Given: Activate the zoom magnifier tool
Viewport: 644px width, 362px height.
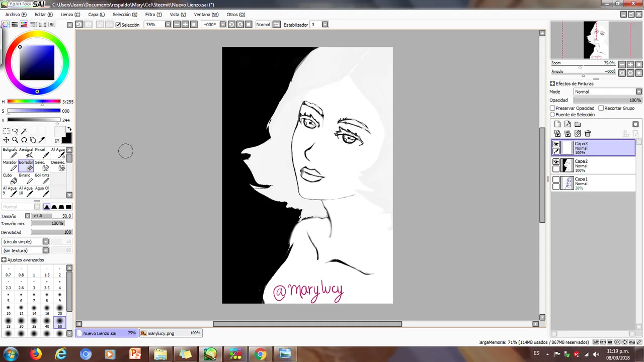Looking at the screenshot, I should point(15,140).
